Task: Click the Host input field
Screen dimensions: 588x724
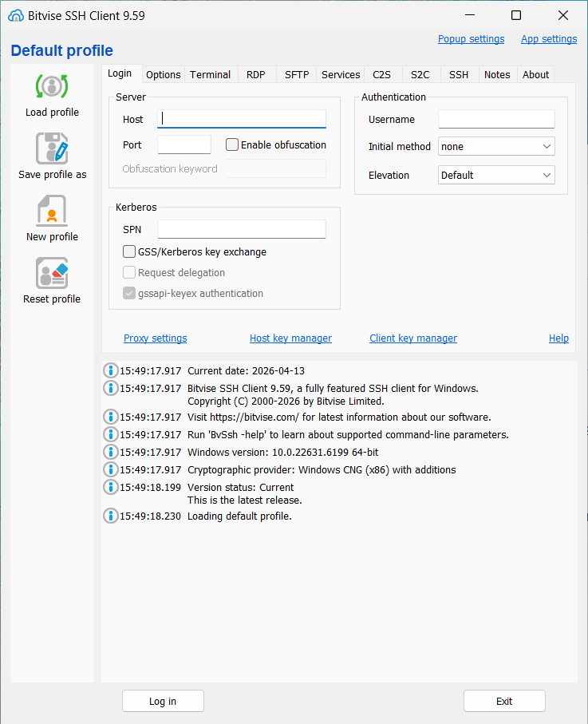Action: pos(242,119)
